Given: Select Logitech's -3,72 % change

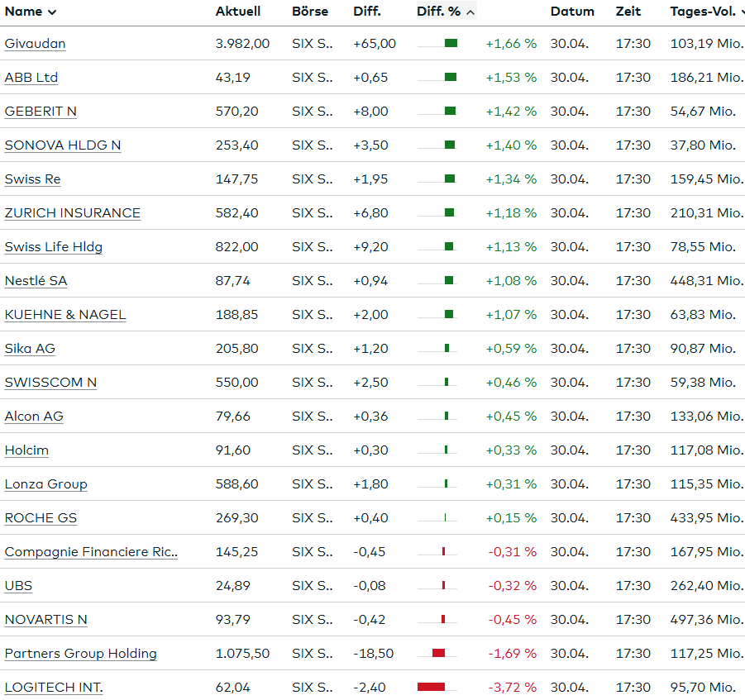Looking at the screenshot, I should pos(512,687).
